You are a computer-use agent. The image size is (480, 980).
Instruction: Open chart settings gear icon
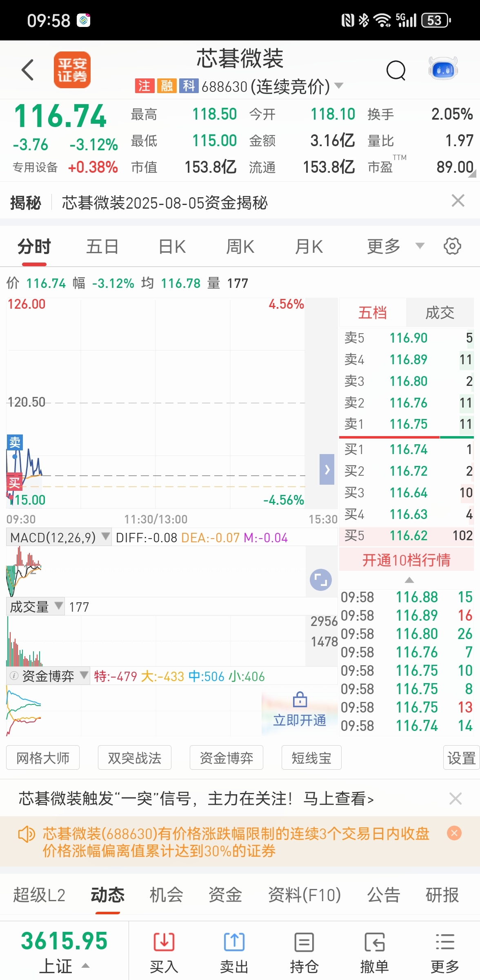[452, 246]
